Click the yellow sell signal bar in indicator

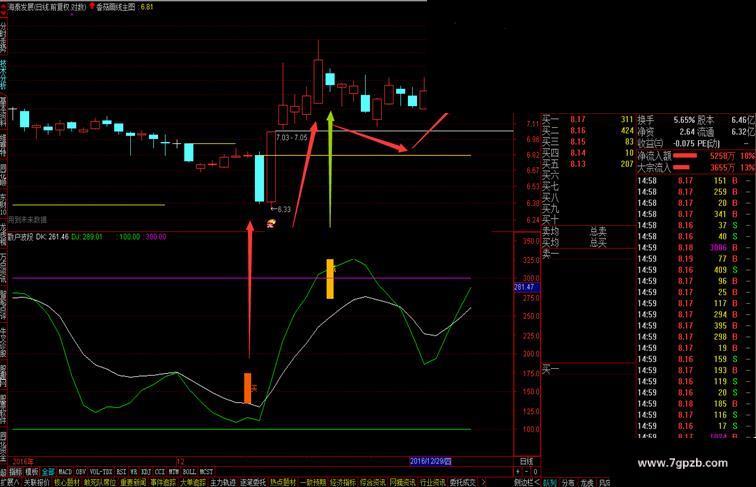coord(330,279)
